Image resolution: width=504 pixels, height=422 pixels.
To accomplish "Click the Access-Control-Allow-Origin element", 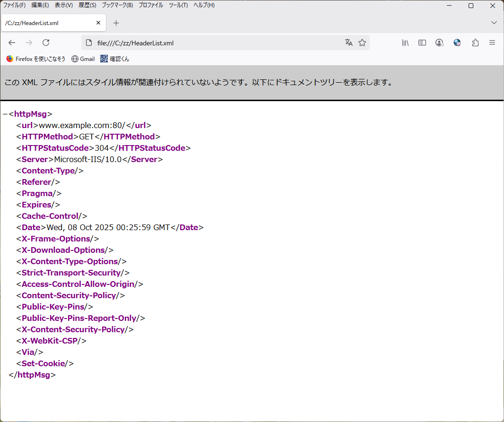I will 80,284.
